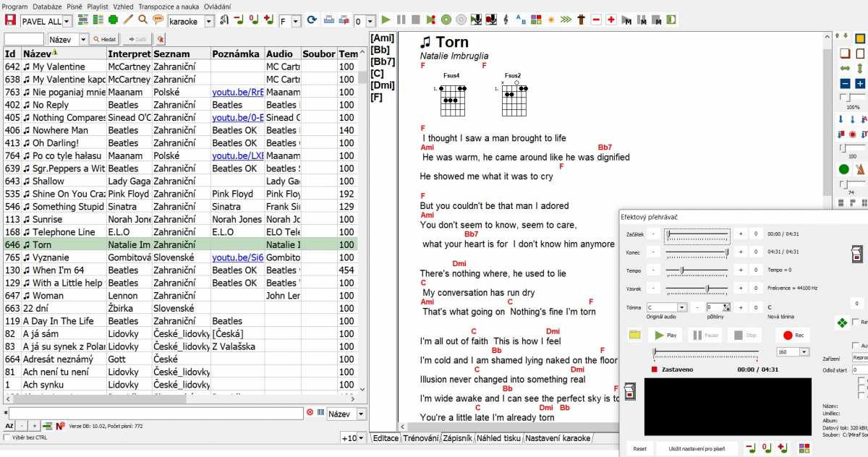Switch to the Zápisník tab
This screenshot has height=457, width=868.
[457, 438]
